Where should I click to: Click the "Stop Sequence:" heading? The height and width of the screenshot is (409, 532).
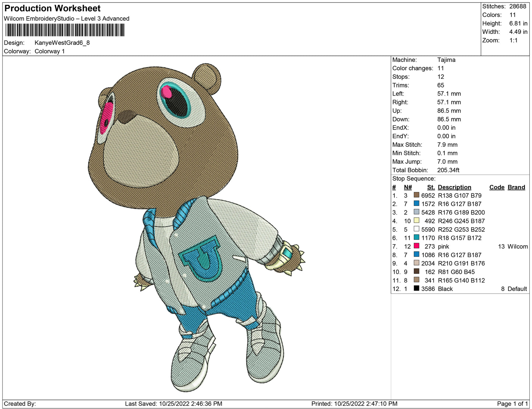pyautogui.click(x=414, y=178)
